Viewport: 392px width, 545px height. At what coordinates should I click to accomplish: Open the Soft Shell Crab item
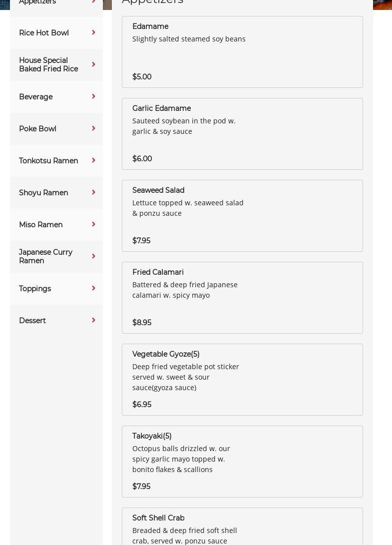(x=242, y=527)
